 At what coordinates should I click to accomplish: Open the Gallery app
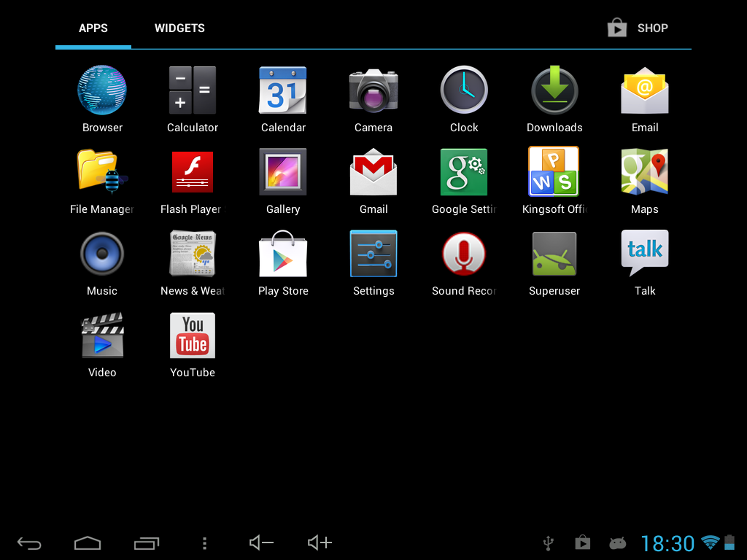(283, 181)
